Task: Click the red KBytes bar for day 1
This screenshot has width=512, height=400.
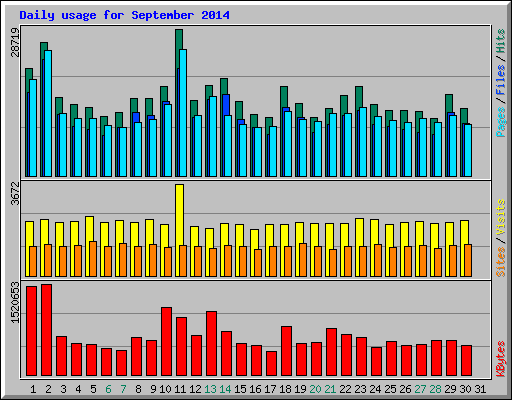Action: point(31,331)
